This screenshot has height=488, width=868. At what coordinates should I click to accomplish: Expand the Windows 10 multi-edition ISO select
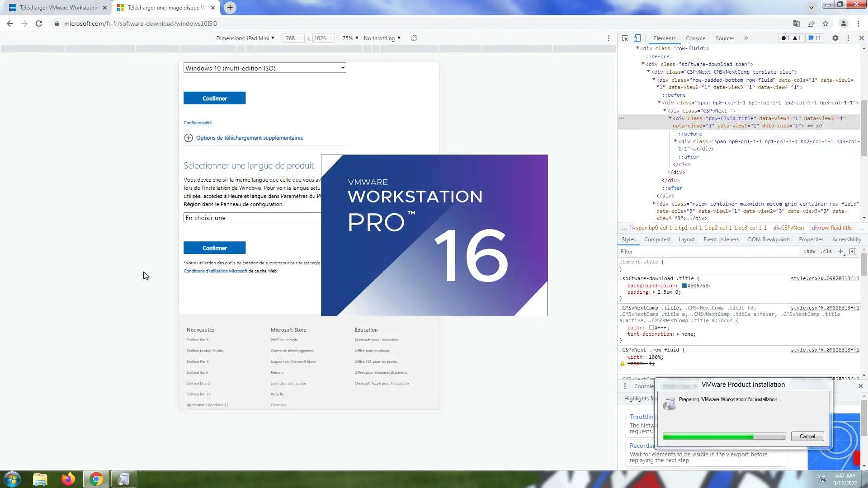click(264, 68)
